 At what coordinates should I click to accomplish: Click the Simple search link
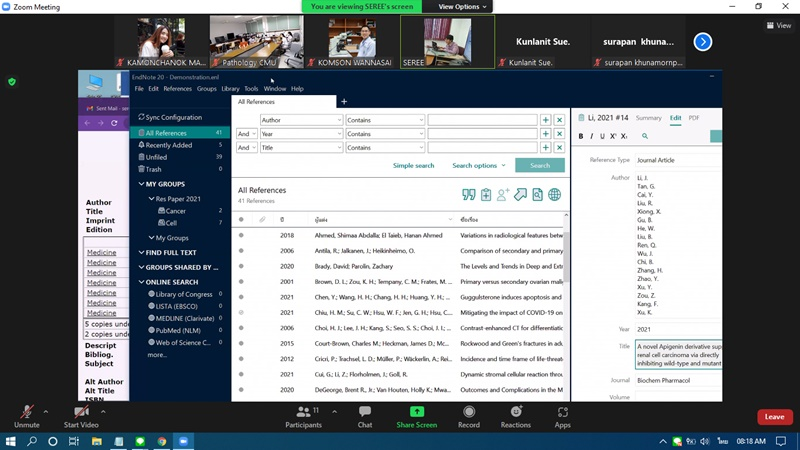413,166
